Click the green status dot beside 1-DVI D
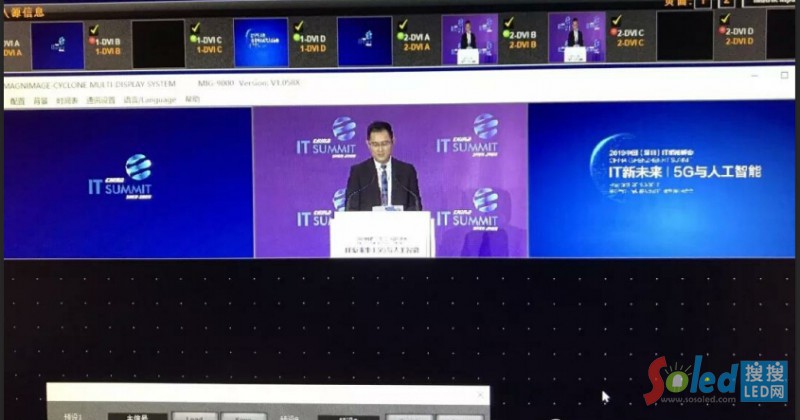800x420 pixels. tap(297, 38)
